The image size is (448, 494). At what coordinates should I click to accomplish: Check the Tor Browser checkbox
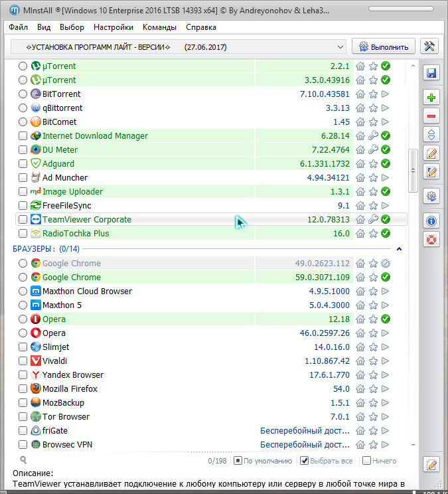23,417
